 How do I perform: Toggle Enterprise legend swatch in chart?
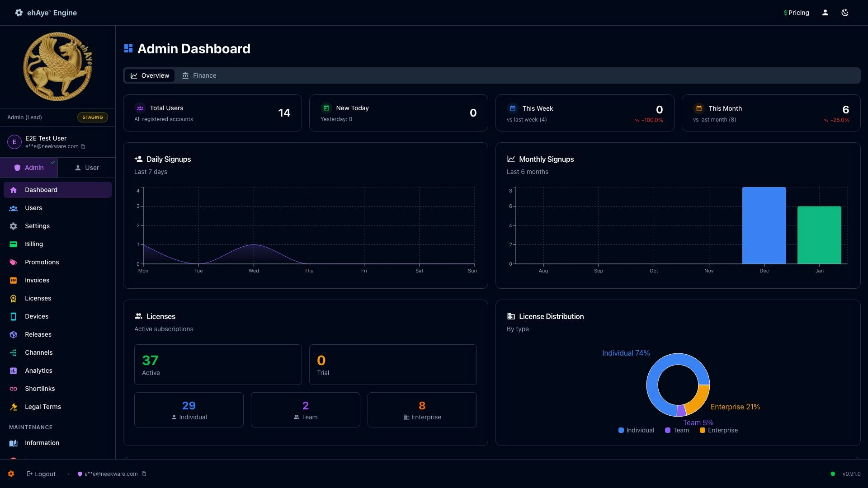(703, 430)
